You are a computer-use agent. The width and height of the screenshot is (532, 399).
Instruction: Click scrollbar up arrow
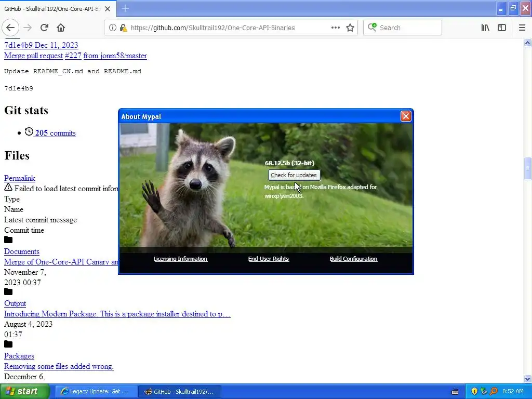click(527, 43)
